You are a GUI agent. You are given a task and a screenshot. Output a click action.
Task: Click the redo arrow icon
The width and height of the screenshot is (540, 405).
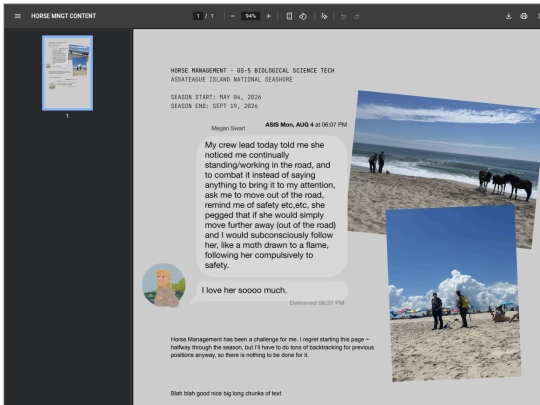tap(356, 16)
